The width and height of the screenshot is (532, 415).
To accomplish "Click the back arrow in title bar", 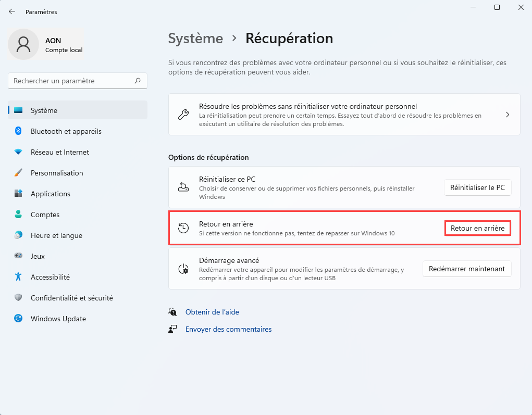I will coord(12,11).
